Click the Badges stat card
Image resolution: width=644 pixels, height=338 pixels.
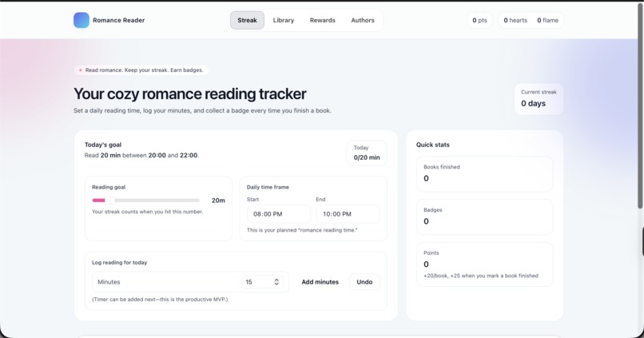coord(485,217)
